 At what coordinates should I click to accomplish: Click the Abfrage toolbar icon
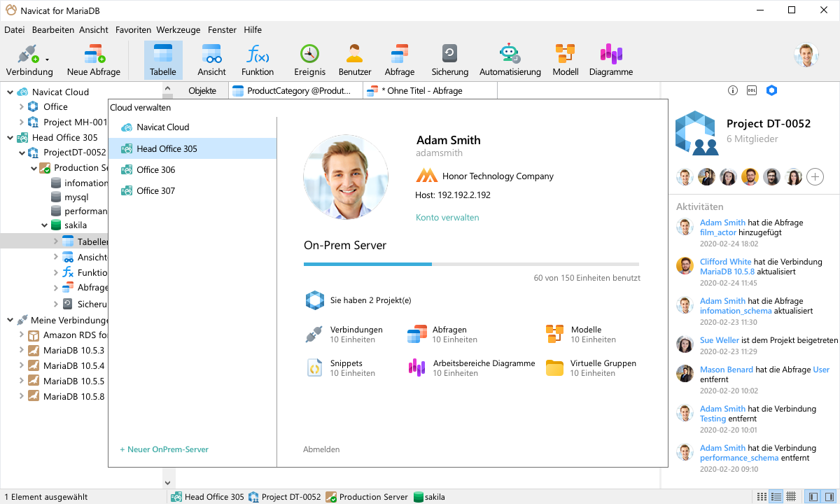(400, 60)
